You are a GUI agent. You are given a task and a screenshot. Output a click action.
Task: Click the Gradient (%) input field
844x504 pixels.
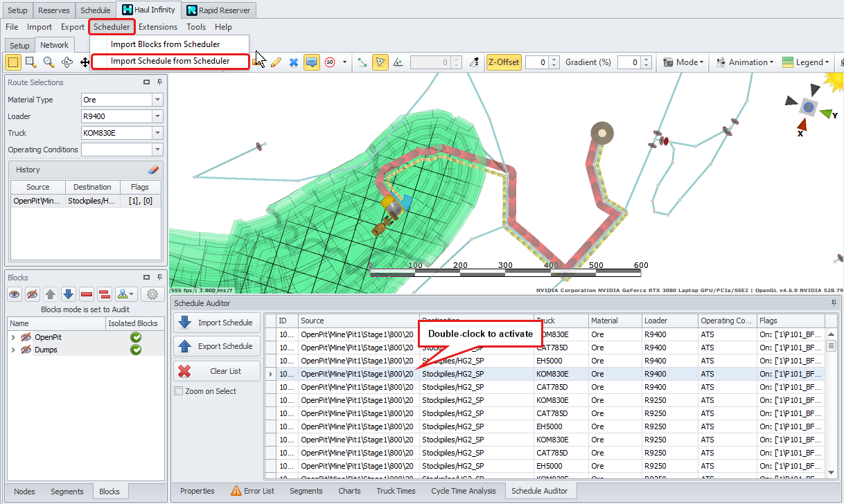coord(628,62)
